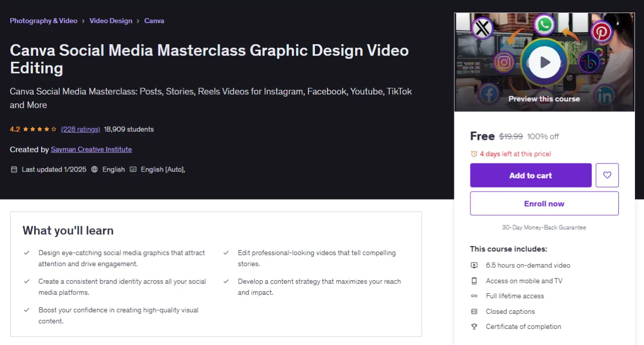Viewport: 644px width, 345px height.
Task: Click What you'll learn heading
Action: pyautogui.click(x=68, y=230)
